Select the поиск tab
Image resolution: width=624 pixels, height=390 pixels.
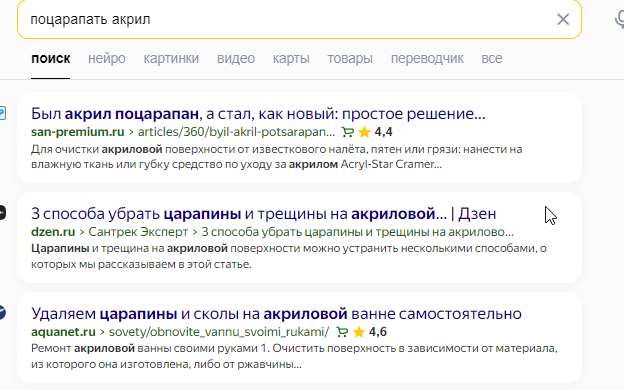pos(51,58)
